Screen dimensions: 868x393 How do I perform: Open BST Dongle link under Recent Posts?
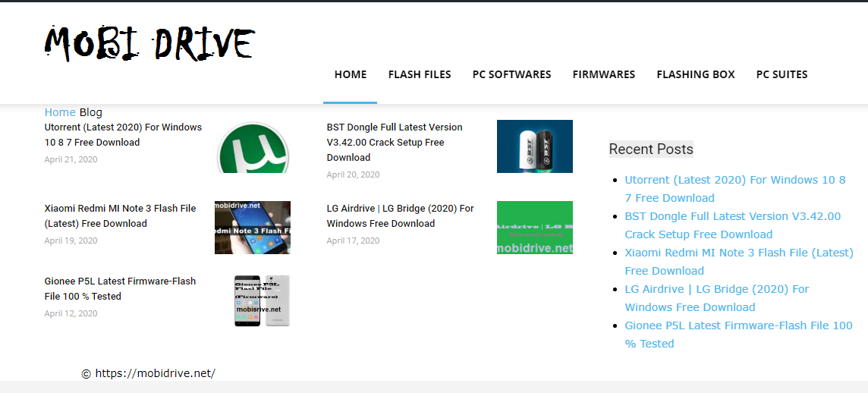tap(733, 225)
